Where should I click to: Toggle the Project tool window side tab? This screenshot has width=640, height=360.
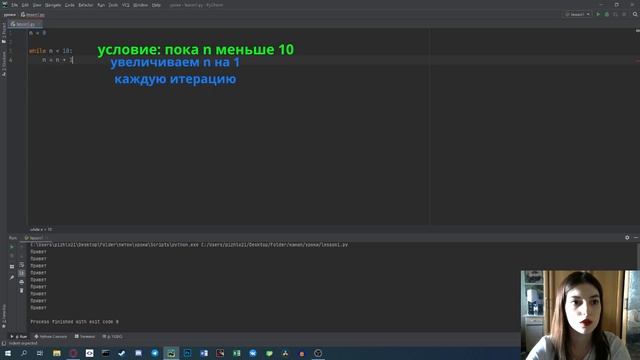point(4,33)
